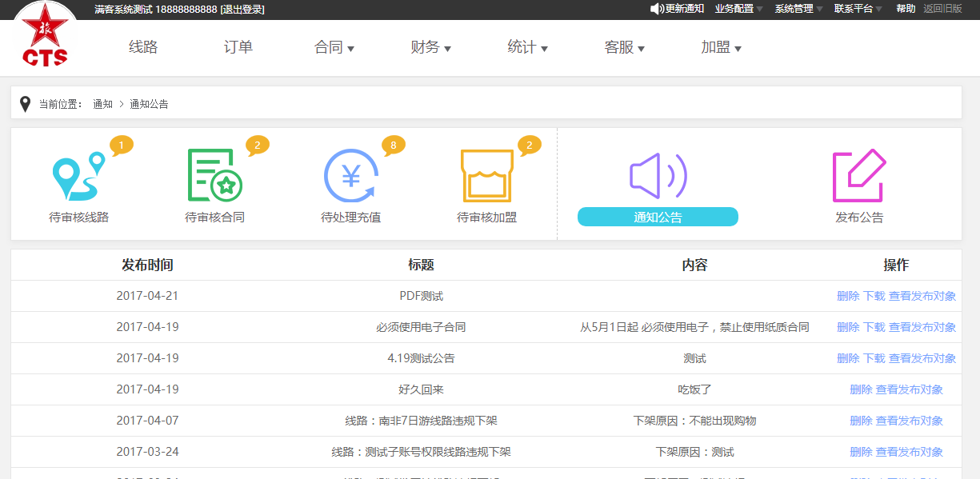Click the 更新通知 speaker icon in top bar

coord(656,9)
